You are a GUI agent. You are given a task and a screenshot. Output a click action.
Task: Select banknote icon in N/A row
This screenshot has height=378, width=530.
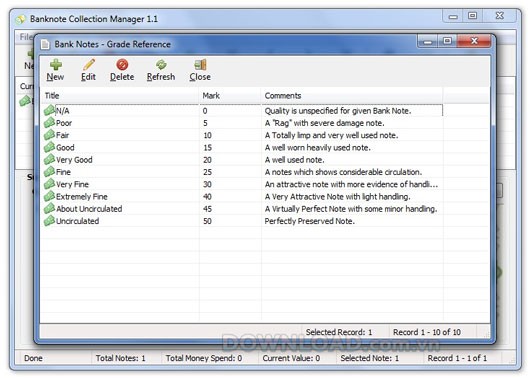(x=49, y=111)
